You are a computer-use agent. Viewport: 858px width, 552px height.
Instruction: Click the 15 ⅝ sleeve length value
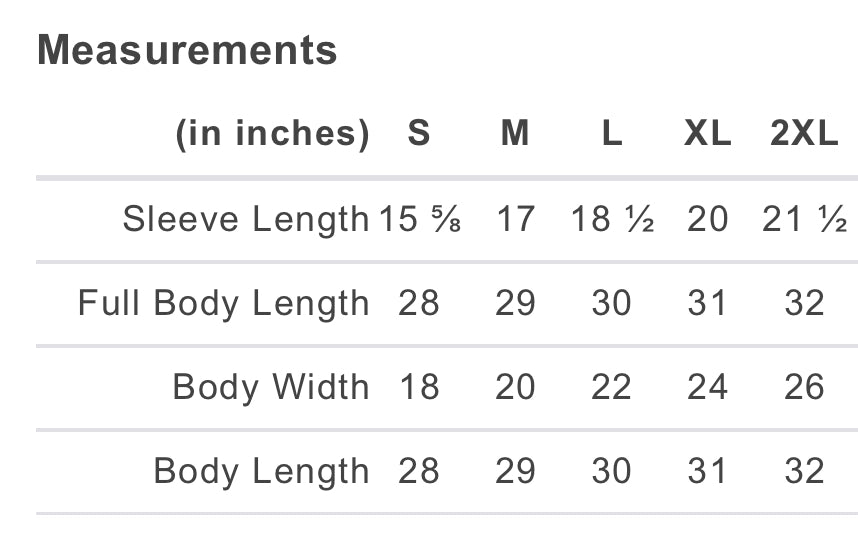[x=419, y=219]
